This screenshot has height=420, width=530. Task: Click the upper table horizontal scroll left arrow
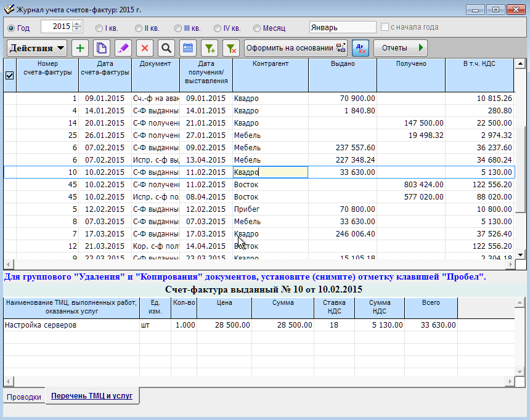tap(9, 264)
